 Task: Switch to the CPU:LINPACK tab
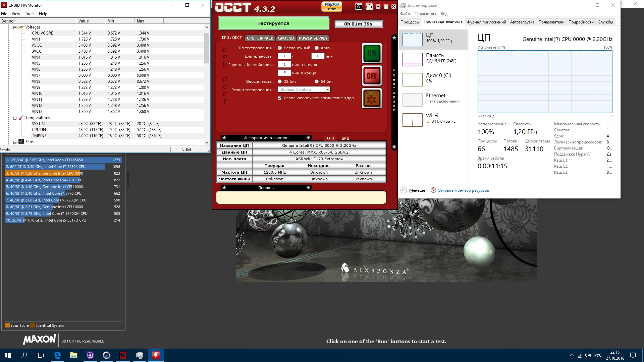pos(260,38)
